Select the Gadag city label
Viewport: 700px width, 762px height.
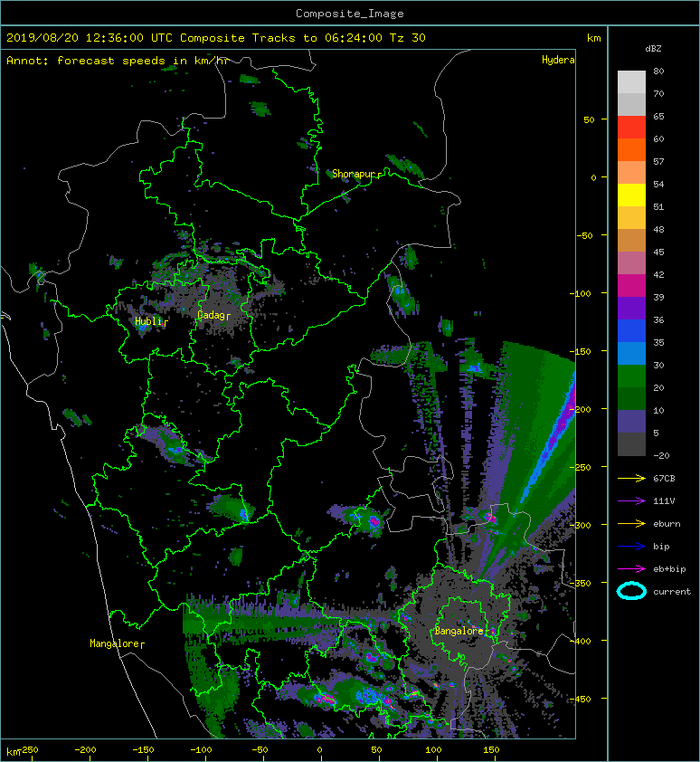[211, 315]
